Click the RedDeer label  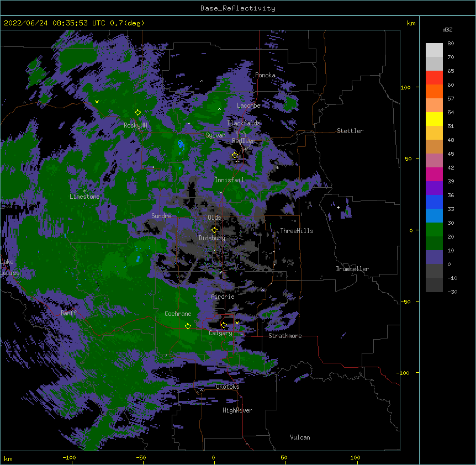click(x=244, y=141)
